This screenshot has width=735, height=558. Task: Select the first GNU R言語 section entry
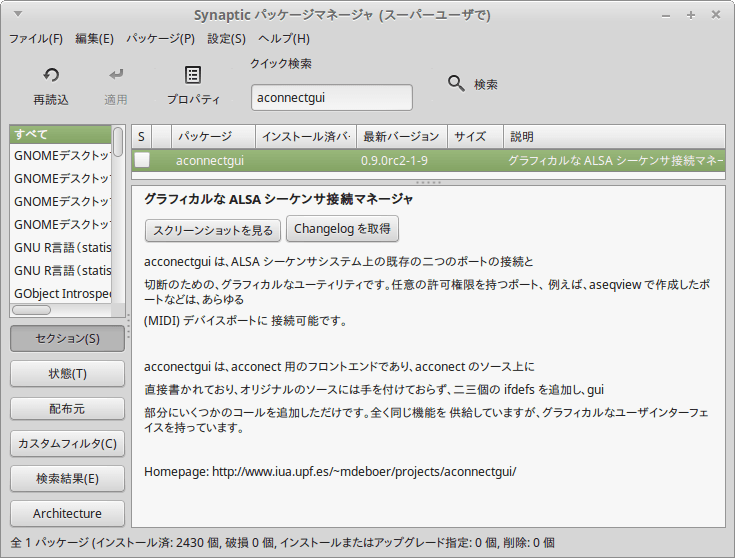pyautogui.click(x=60, y=248)
